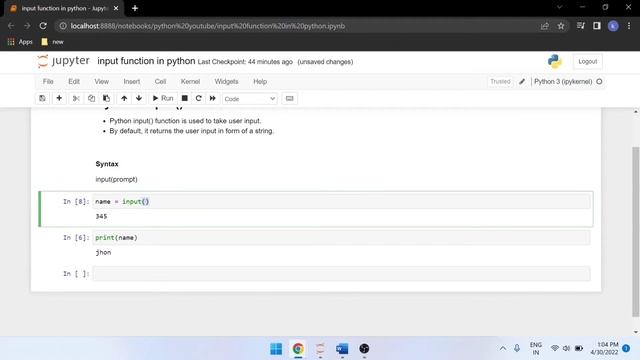Click the output '345' text
Screen dimensions: 640x360
[x=101, y=216]
